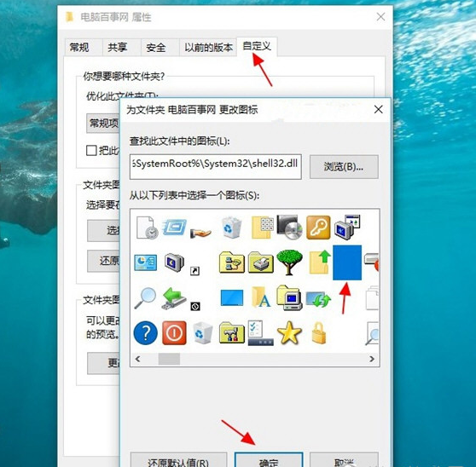Screen dimensions: 476x467
Task: Select the moon monitor sleep icon
Action: [174, 262]
